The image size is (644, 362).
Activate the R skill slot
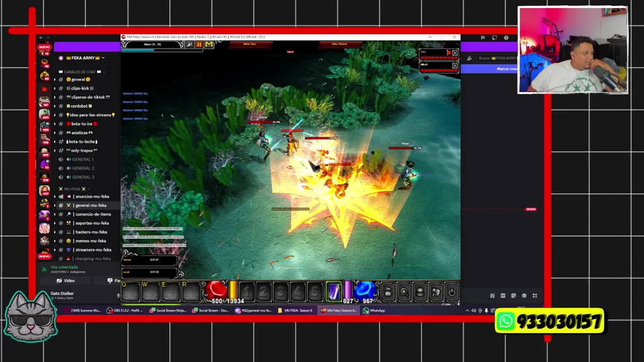[x=191, y=291]
